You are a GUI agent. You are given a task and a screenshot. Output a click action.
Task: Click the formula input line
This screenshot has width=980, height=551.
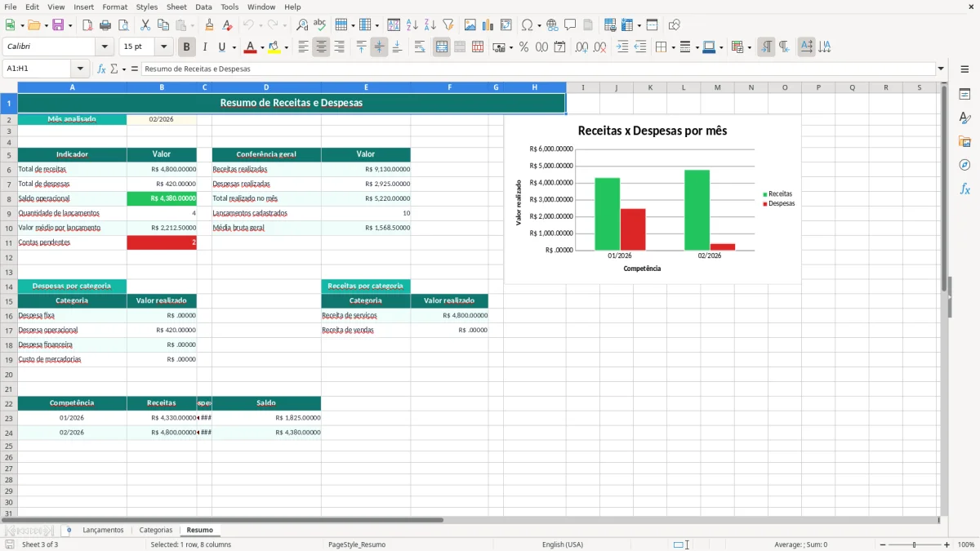pos(538,69)
